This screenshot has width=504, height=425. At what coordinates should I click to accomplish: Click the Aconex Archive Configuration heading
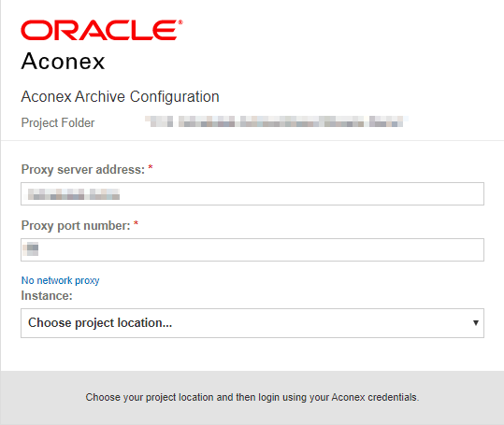121,96
